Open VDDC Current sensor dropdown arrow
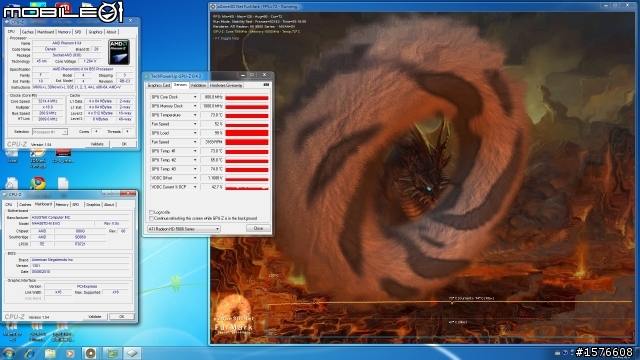The image size is (640, 360). pyautogui.click(x=195, y=187)
